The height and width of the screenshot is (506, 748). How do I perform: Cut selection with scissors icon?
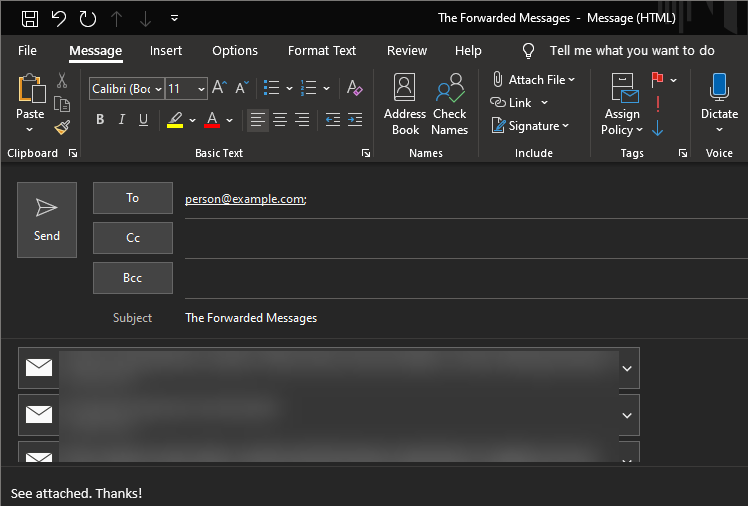click(x=62, y=80)
